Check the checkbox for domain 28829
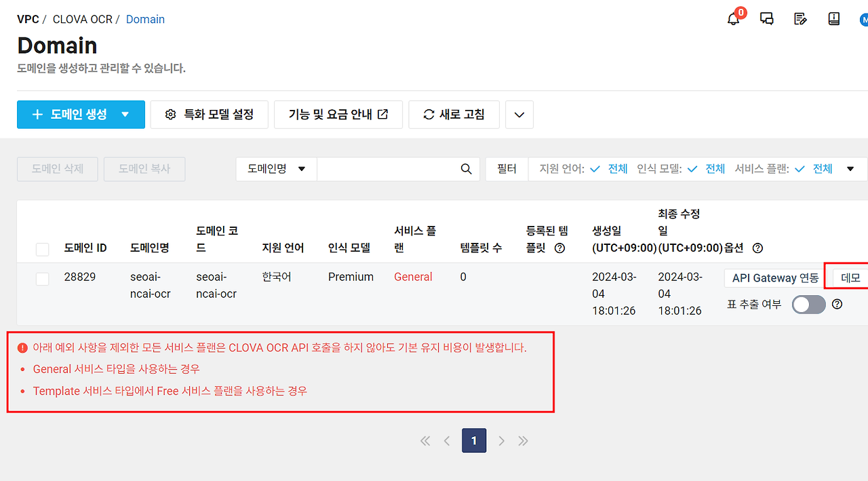 coord(42,278)
